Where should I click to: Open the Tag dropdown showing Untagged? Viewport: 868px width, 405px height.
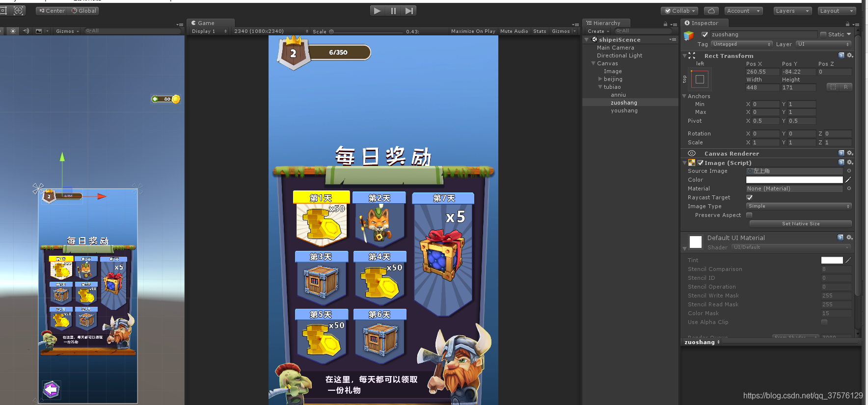pyautogui.click(x=742, y=44)
